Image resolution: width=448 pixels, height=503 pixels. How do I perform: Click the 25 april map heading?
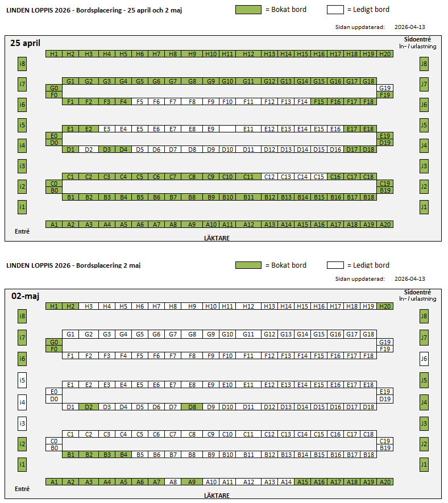click(x=26, y=43)
